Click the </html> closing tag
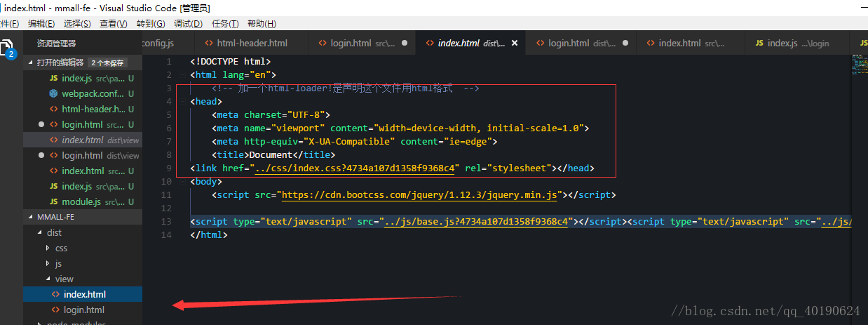Screen dimensions: 868x325 [x=209, y=234]
